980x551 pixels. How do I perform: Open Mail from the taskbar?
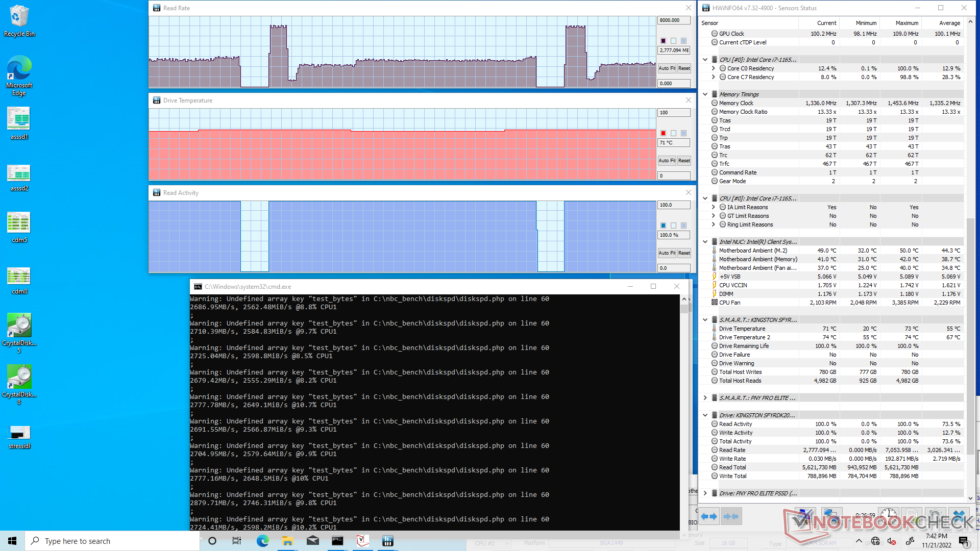click(x=312, y=541)
